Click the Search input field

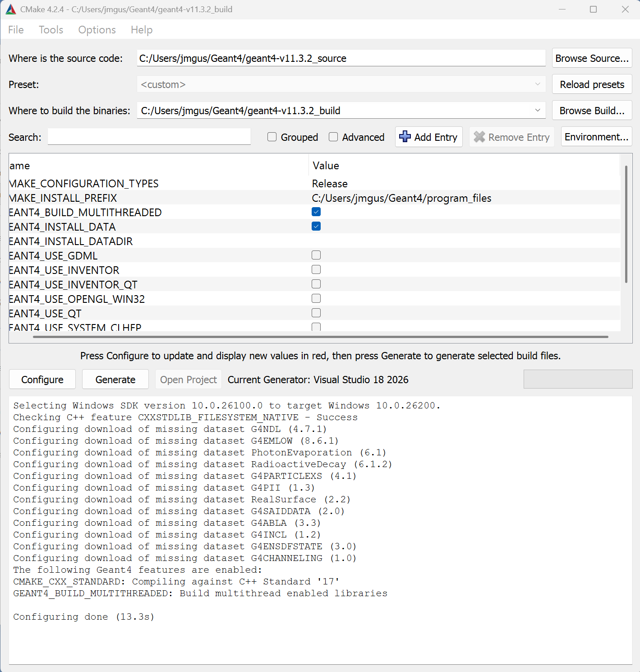point(149,137)
